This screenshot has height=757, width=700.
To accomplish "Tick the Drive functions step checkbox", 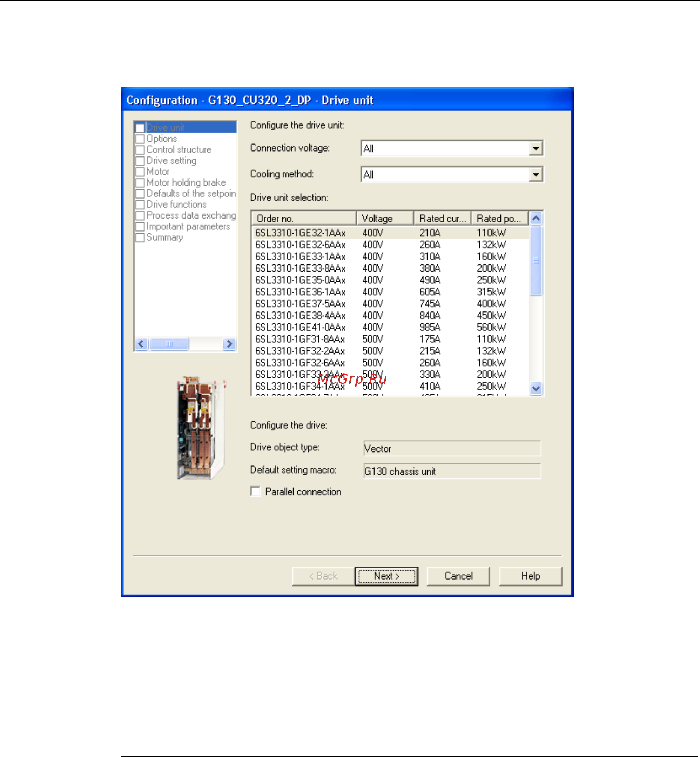I will click(x=140, y=205).
